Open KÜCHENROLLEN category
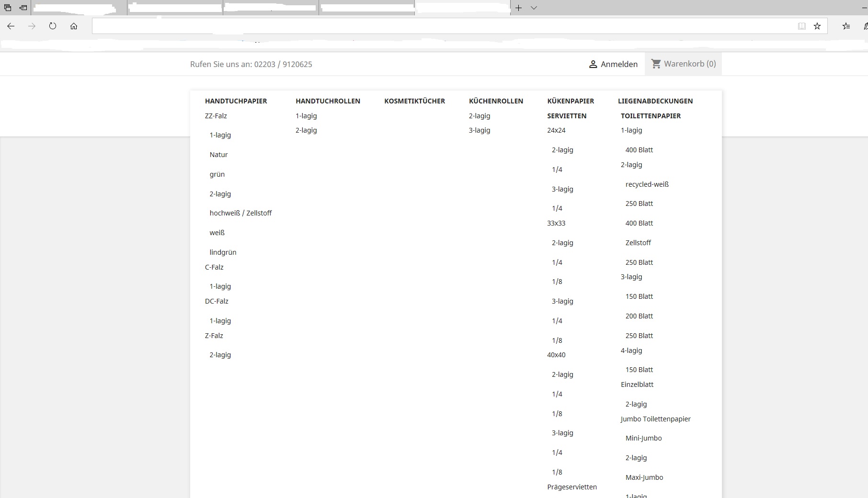Viewport: 868px width, 498px height. (496, 101)
